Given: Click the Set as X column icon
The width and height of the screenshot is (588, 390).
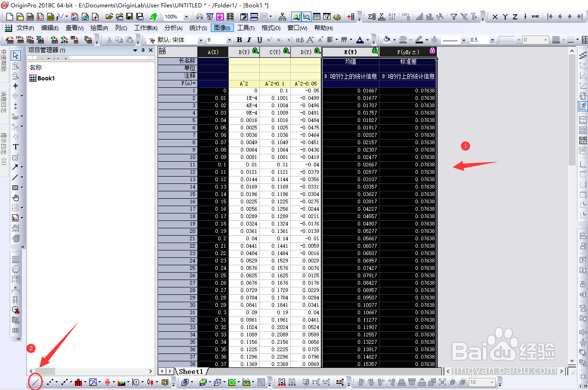Looking at the screenshot, I should [x=495, y=17].
